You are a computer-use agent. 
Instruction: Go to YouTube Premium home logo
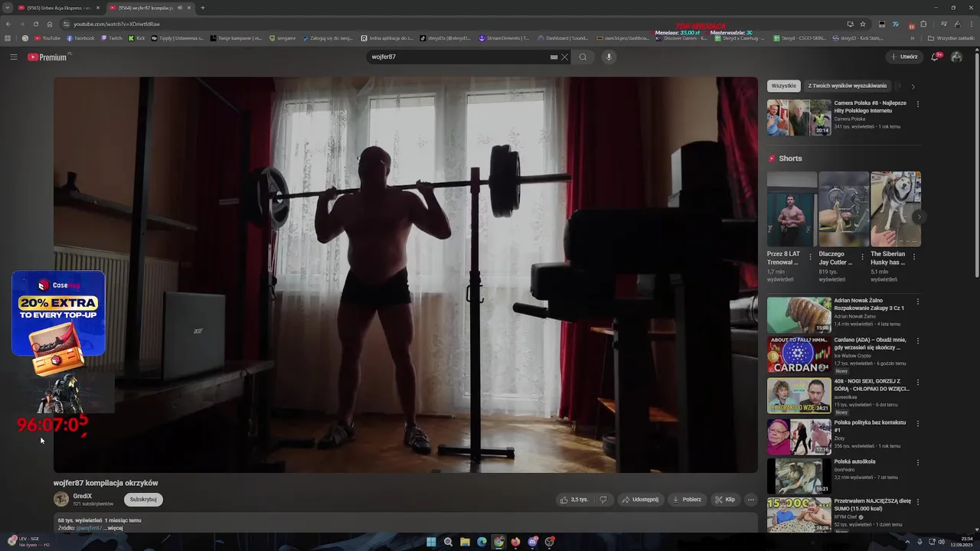49,57
